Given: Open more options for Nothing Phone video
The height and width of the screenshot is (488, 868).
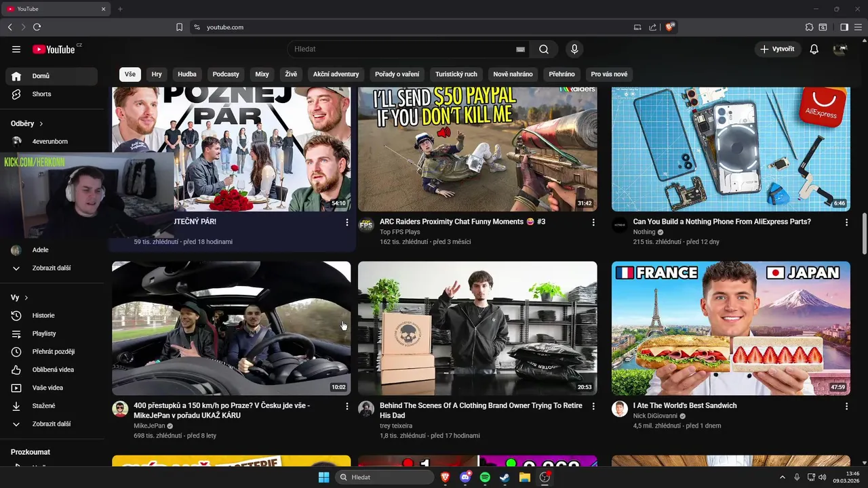Looking at the screenshot, I should tap(846, 222).
